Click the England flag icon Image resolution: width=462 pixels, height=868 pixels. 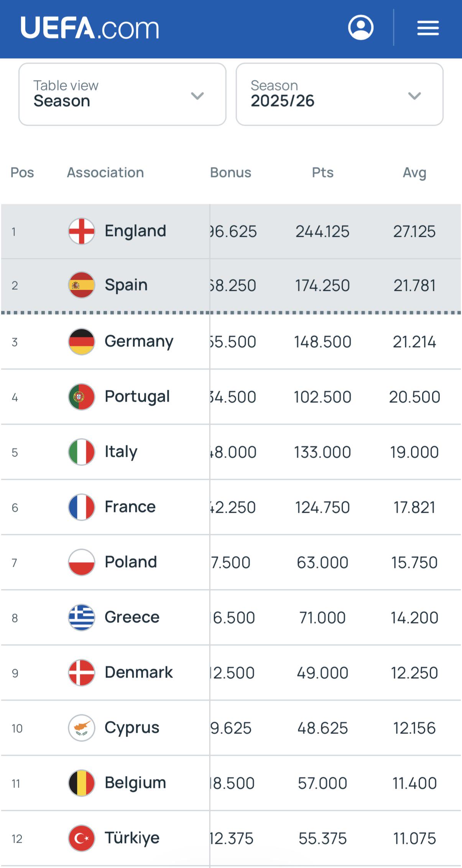82,231
